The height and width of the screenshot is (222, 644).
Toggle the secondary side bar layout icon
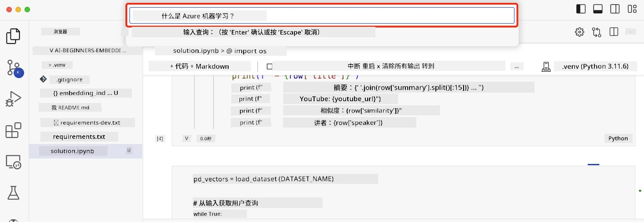tap(615, 9)
